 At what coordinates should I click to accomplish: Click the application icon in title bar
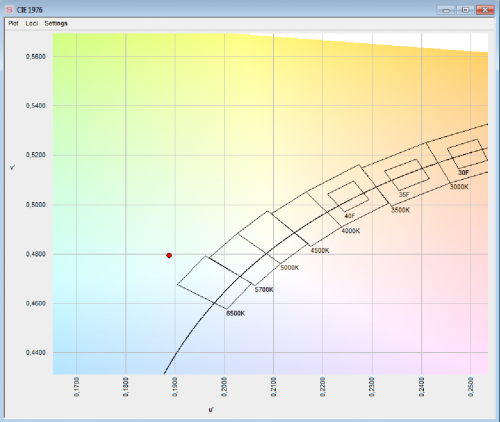click(x=9, y=10)
